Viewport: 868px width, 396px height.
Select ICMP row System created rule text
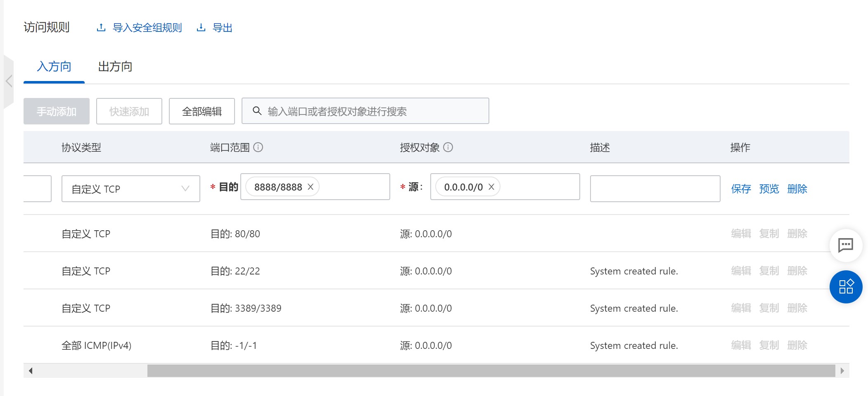pyautogui.click(x=634, y=346)
